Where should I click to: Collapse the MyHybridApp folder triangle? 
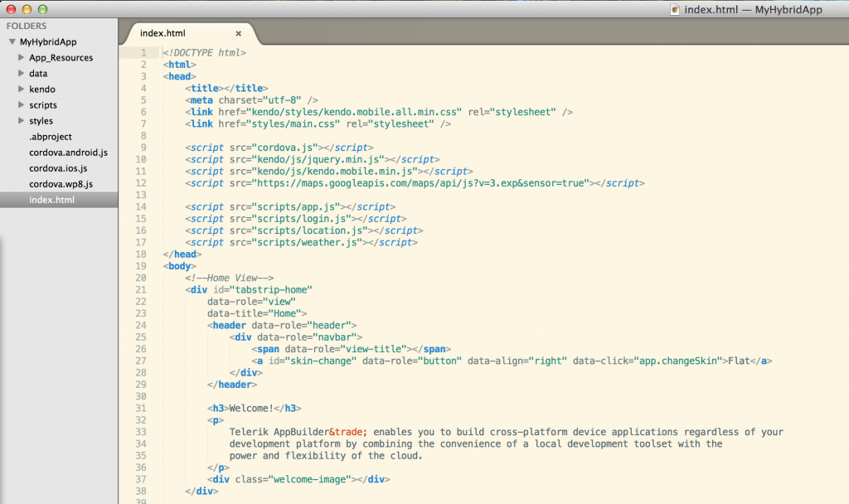pos(12,41)
